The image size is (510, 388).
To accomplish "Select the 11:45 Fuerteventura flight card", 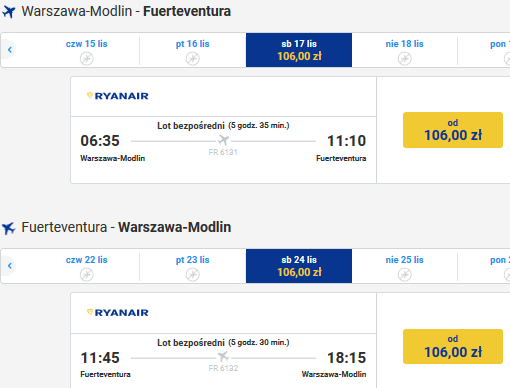I will pyautogui.click(x=223, y=340).
